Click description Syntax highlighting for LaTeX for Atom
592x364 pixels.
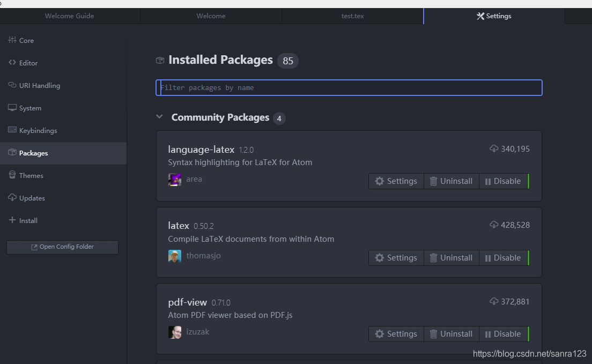[x=240, y=162]
